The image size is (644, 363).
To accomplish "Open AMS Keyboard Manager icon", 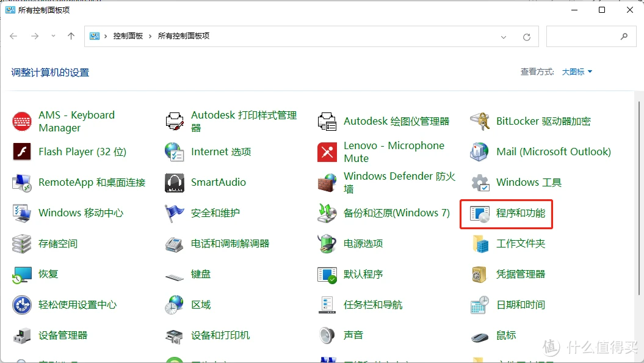I will pyautogui.click(x=22, y=122).
